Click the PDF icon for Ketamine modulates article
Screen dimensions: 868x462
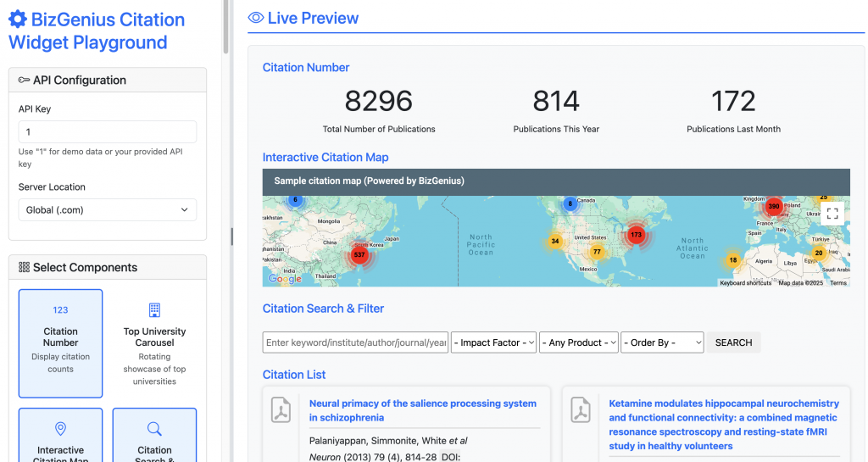[581, 410]
